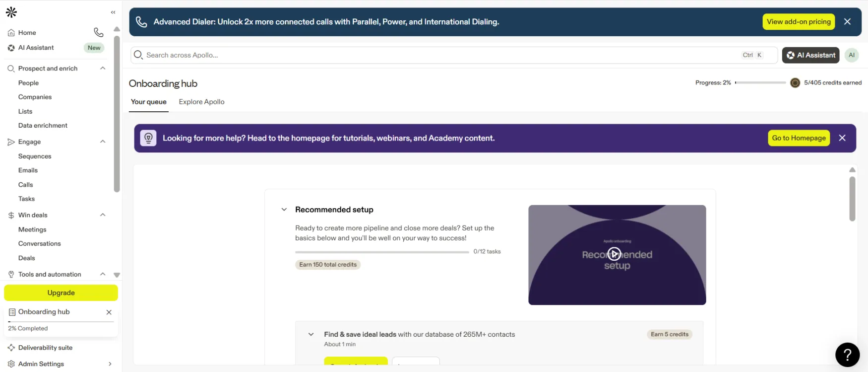Click Earn 150 total credits badge

click(x=328, y=265)
